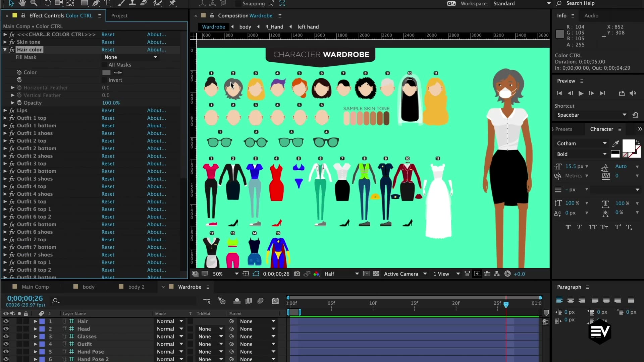Open the Main Comp timeline tab

pyautogui.click(x=35, y=287)
